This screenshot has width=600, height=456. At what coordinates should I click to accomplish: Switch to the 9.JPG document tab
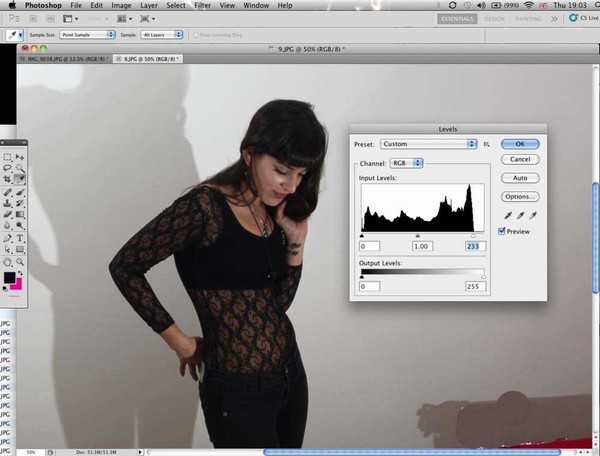click(150, 60)
